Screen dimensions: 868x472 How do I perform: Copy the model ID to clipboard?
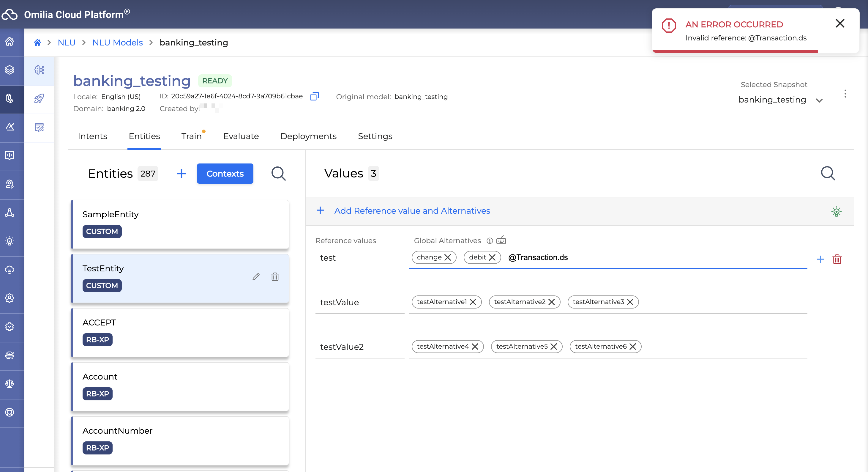pyautogui.click(x=314, y=96)
